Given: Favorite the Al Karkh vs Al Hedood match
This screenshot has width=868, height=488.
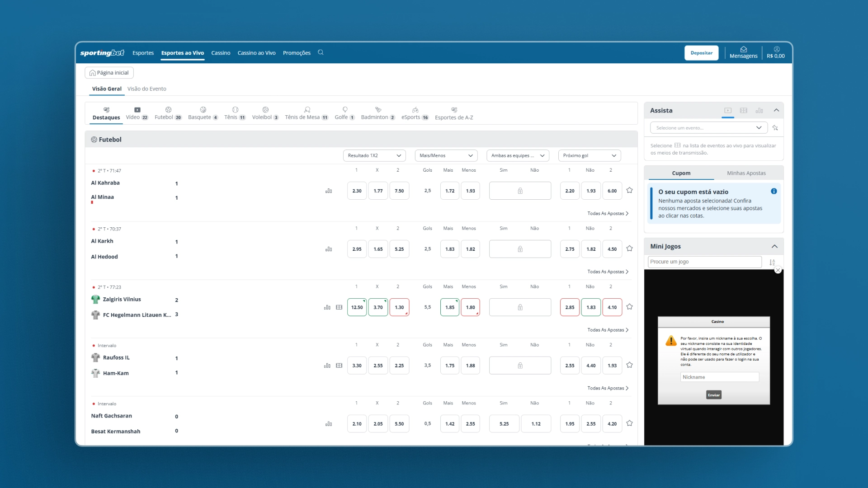Looking at the screenshot, I should (x=629, y=249).
